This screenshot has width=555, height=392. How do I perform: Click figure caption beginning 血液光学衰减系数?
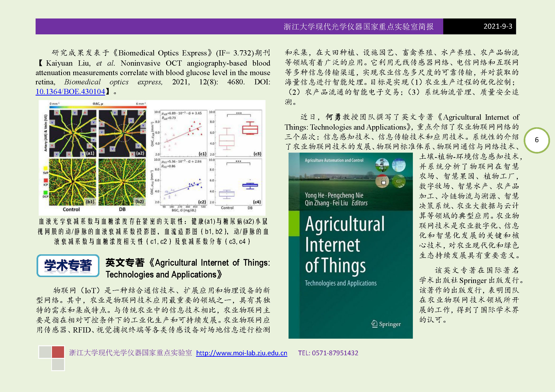tap(153, 231)
